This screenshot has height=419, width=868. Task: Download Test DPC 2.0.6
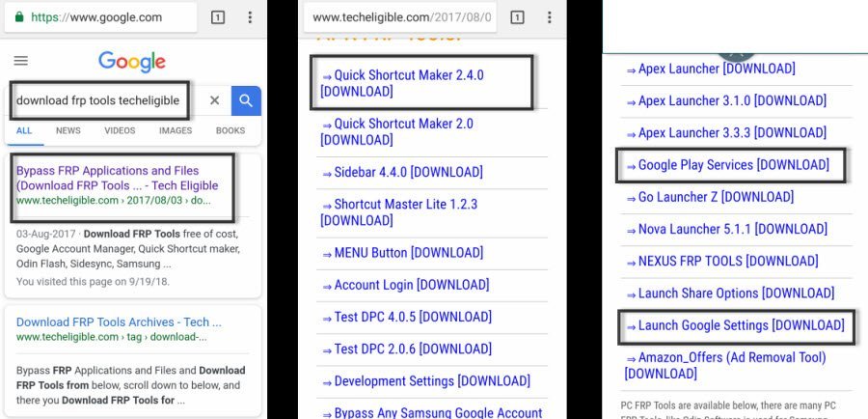tap(407, 349)
